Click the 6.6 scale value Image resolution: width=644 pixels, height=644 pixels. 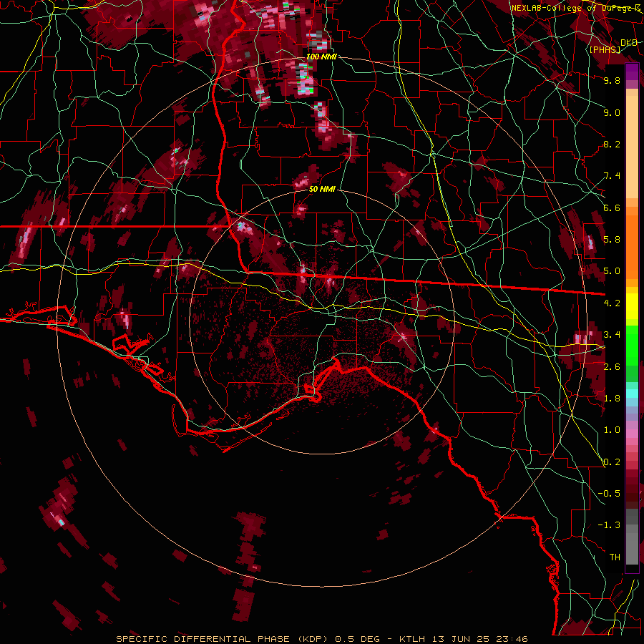(612, 208)
